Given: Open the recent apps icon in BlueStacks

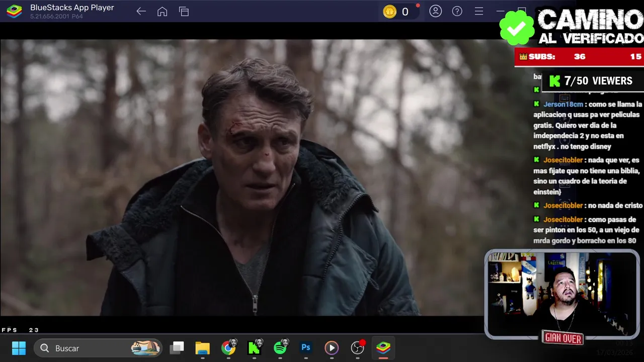Looking at the screenshot, I should 184,12.
